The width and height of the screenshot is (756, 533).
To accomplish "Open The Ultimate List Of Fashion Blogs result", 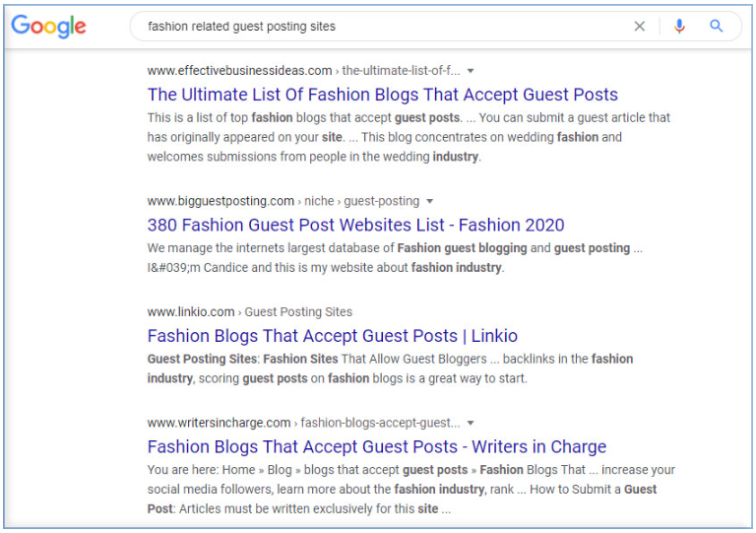I will (x=383, y=95).
